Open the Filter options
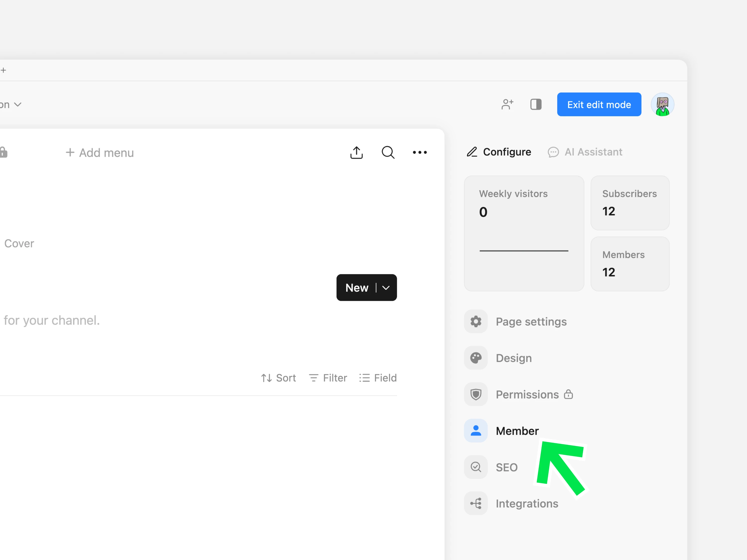The image size is (747, 560). tap(328, 378)
